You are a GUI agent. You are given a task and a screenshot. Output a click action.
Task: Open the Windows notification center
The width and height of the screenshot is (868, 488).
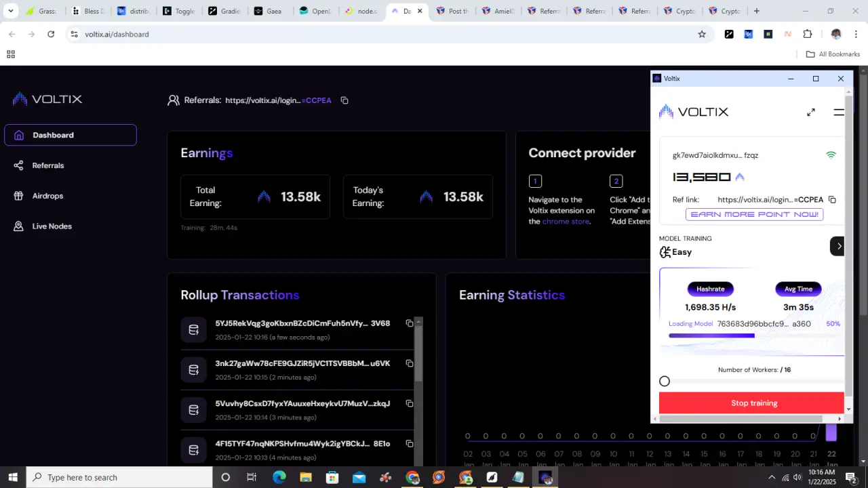point(851,477)
